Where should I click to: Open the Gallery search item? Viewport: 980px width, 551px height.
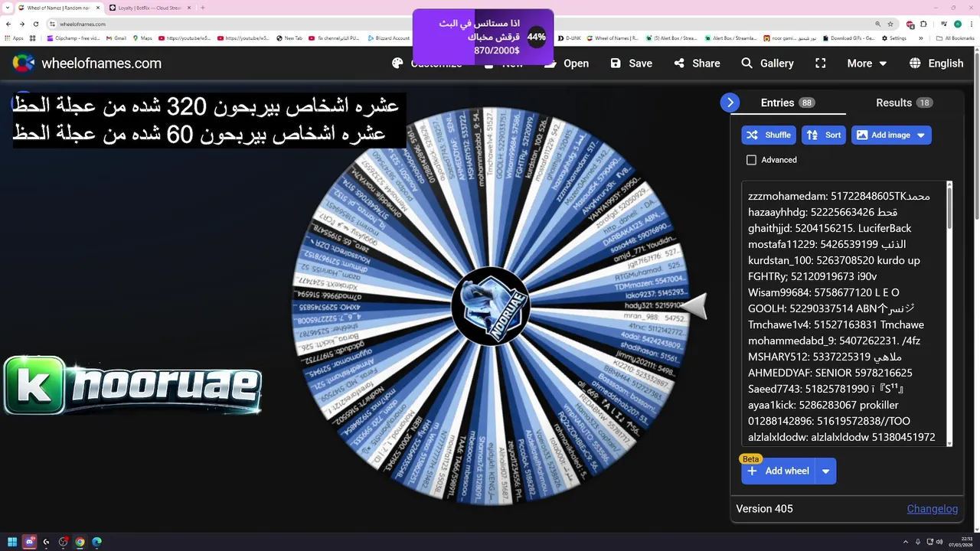pyautogui.click(x=767, y=64)
